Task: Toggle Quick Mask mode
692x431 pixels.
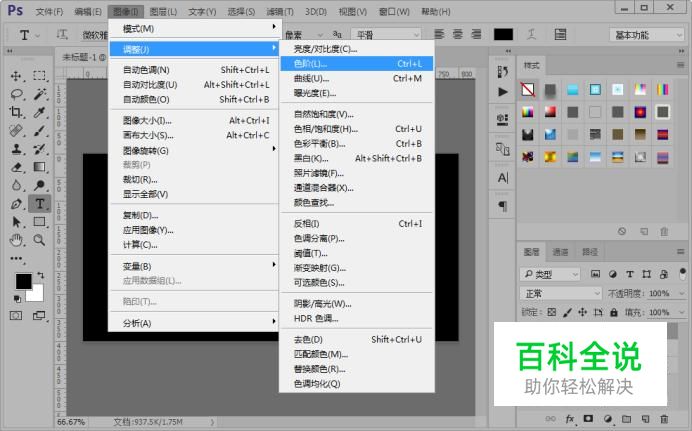Action: (x=16, y=316)
